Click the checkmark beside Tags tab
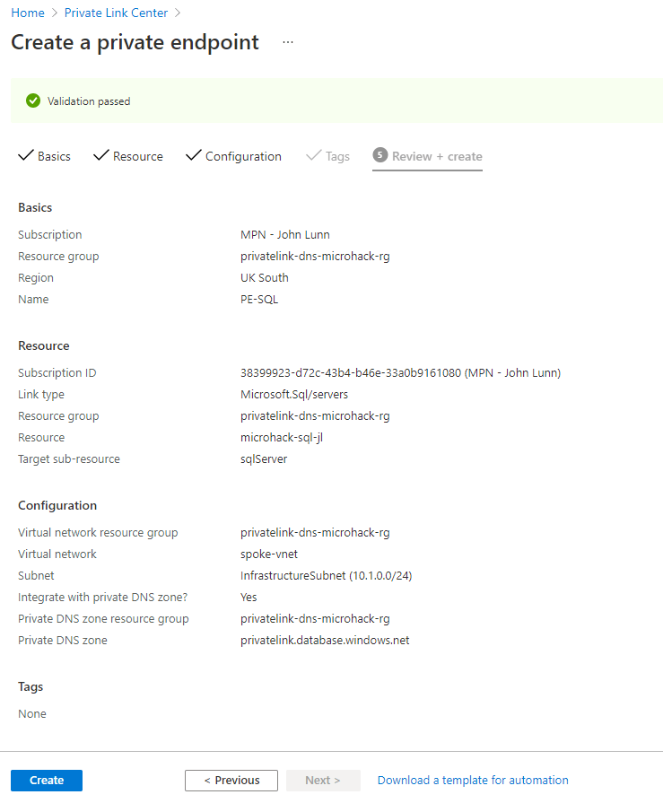The image size is (663, 812). click(x=313, y=155)
